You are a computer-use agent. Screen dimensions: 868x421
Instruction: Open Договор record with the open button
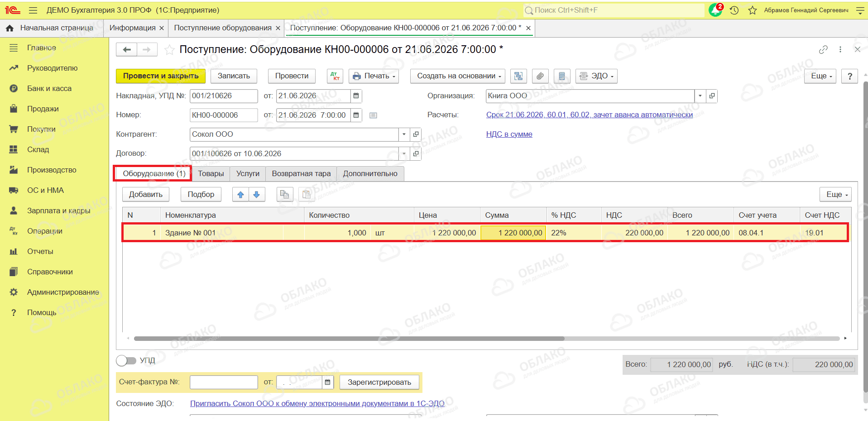[416, 154]
